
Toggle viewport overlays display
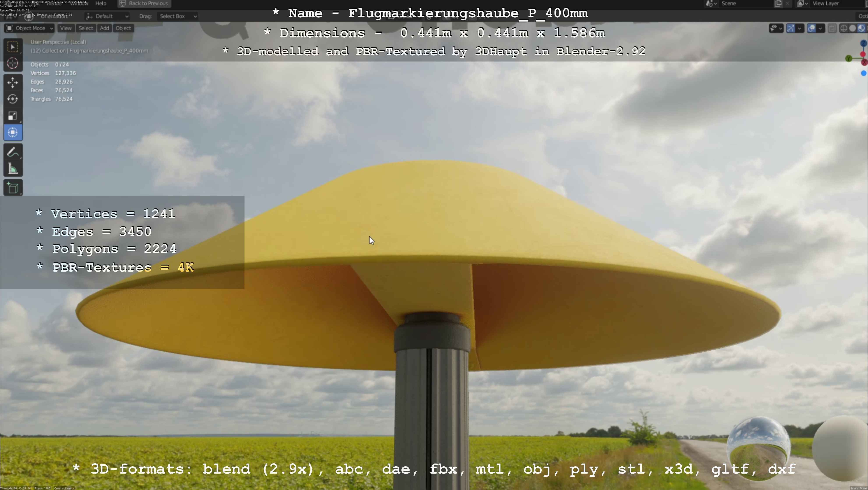[x=811, y=28]
